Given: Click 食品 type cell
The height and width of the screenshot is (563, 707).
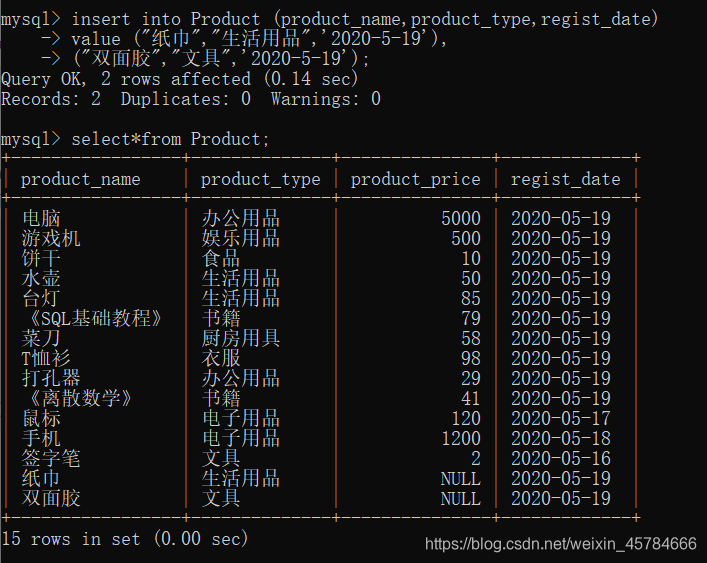Looking at the screenshot, I should (221, 258).
